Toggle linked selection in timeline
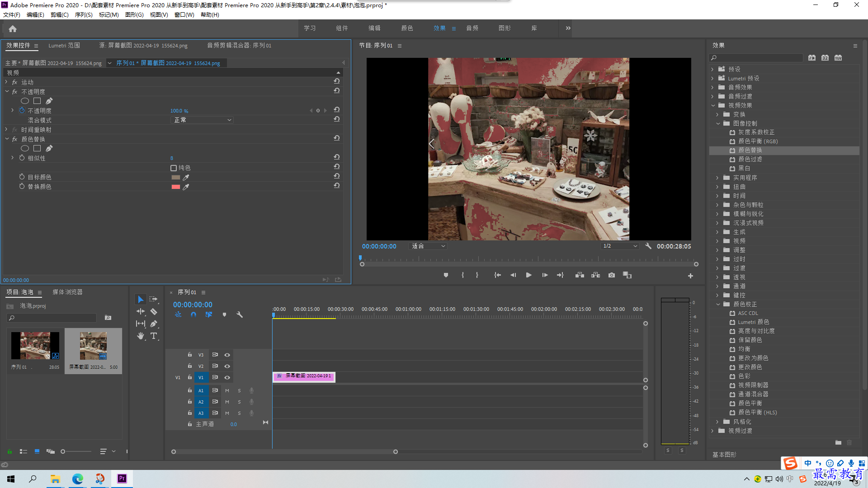868x488 pixels. coord(208,314)
